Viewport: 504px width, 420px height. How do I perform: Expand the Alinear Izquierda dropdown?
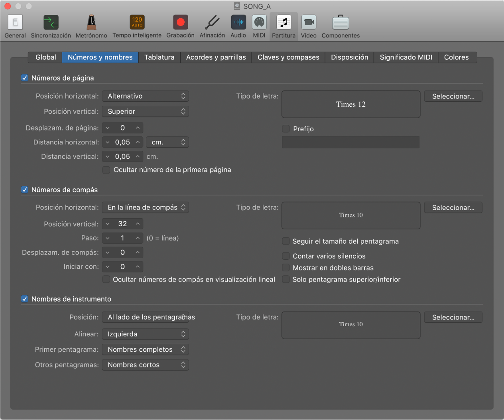pyautogui.click(x=145, y=334)
